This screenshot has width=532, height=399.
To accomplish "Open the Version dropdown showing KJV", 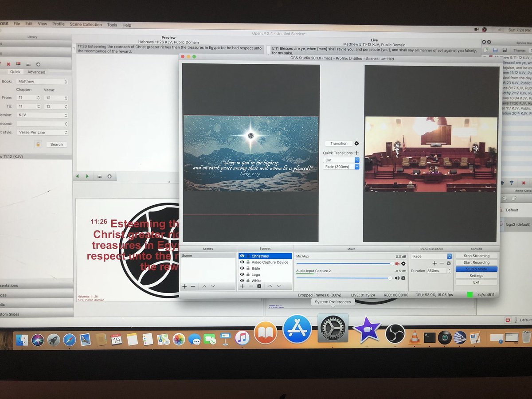I will pyautogui.click(x=43, y=115).
